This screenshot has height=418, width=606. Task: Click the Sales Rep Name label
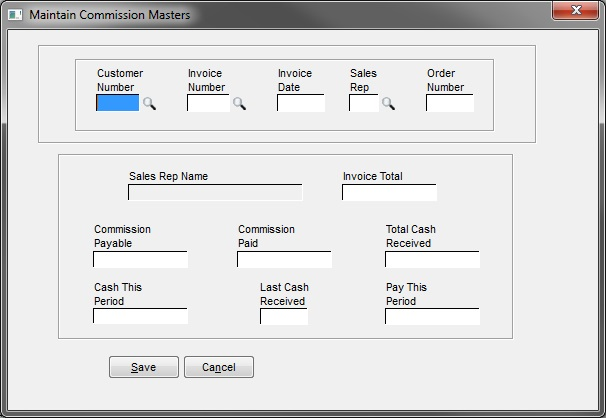click(x=169, y=176)
